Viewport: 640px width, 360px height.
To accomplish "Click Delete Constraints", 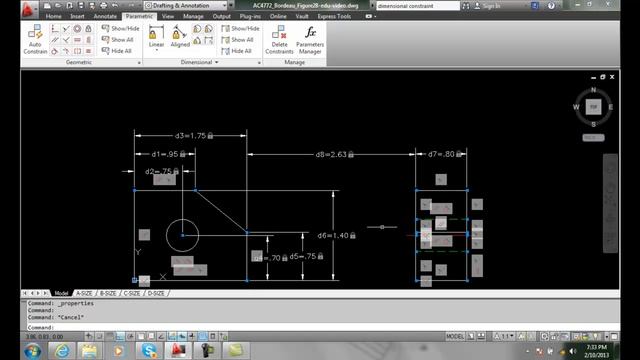I will pos(279,40).
